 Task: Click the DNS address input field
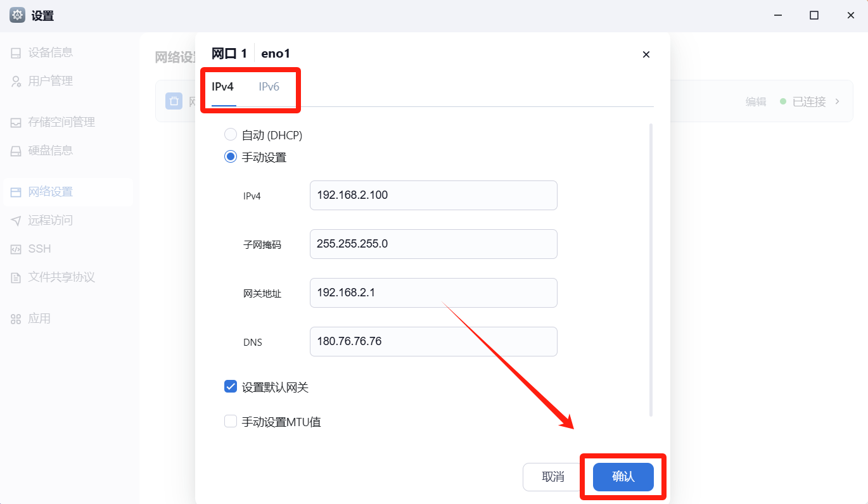[x=433, y=342]
